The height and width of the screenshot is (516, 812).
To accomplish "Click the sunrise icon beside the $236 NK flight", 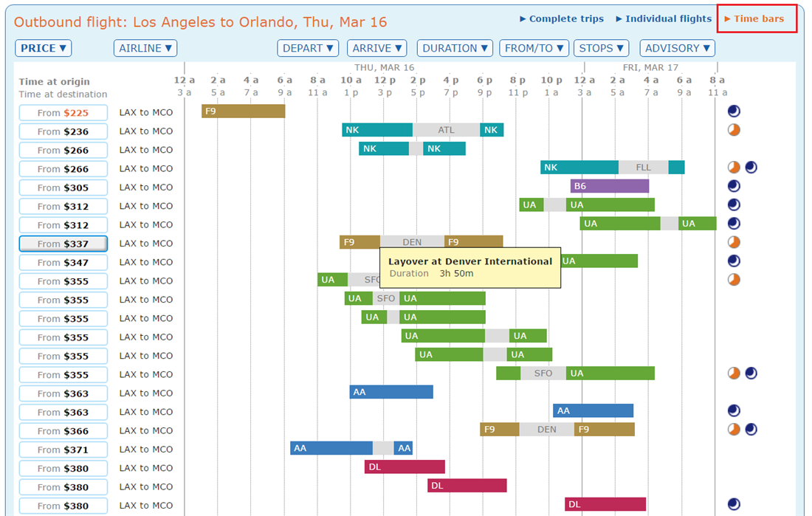I will pyautogui.click(x=734, y=129).
